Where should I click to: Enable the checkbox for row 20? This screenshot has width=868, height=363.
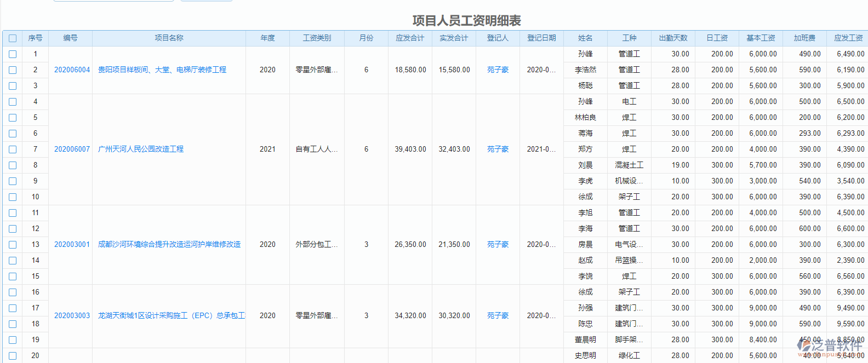[x=13, y=356]
